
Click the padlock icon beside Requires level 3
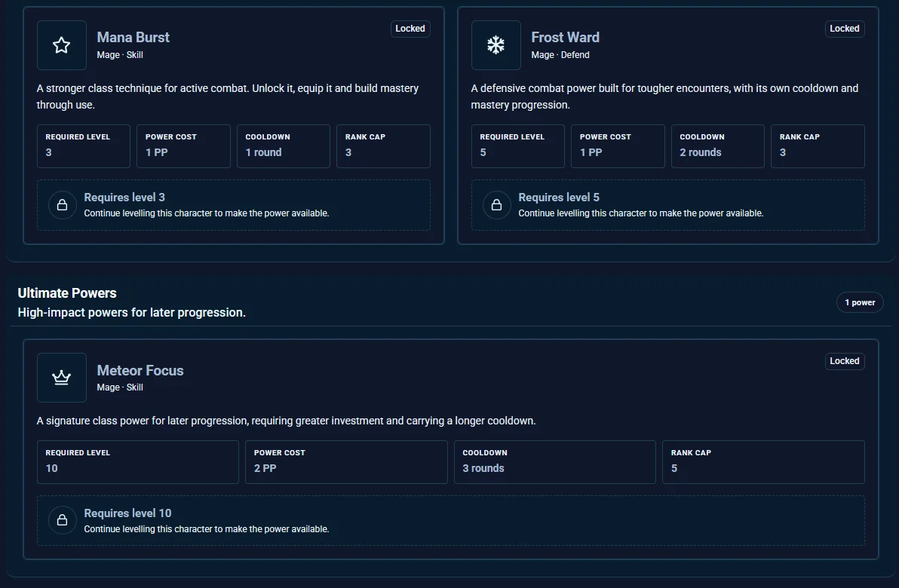tap(63, 204)
